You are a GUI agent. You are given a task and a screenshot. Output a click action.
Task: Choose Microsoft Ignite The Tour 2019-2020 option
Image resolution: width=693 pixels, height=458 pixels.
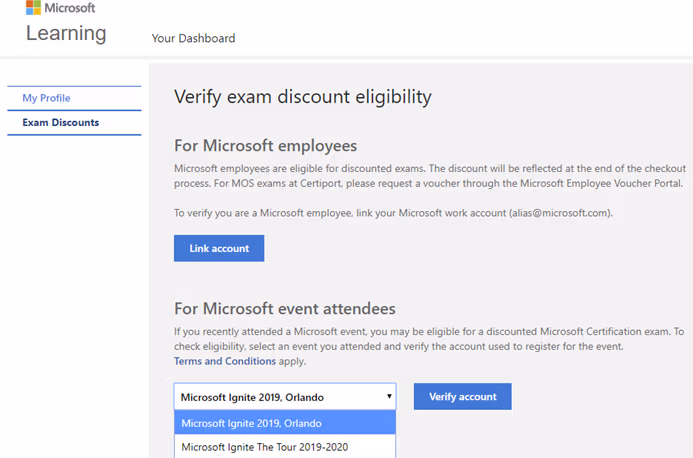coord(285,447)
